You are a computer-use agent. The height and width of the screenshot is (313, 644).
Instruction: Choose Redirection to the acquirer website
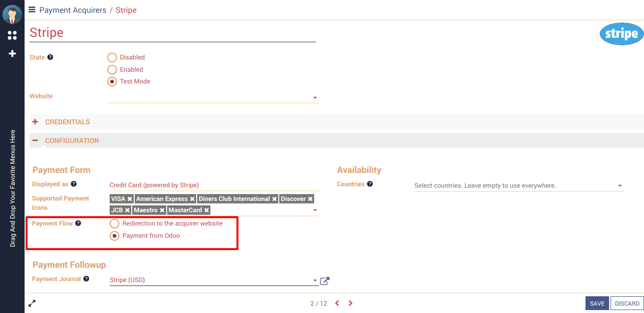pyautogui.click(x=115, y=224)
